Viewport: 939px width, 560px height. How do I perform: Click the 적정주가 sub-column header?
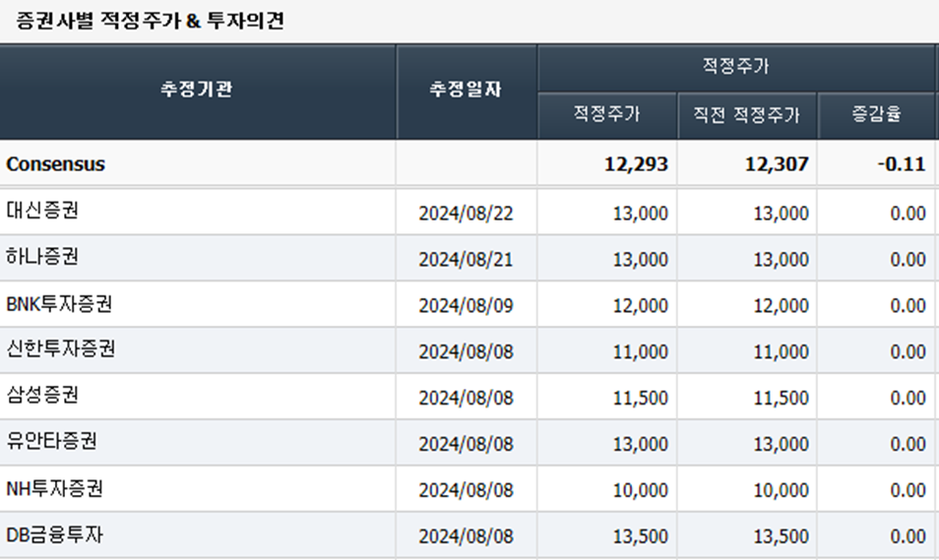[x=606, y=113]
